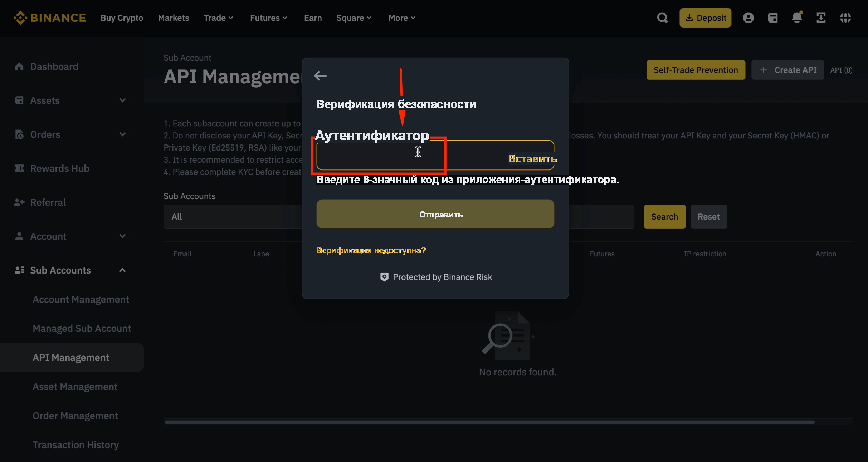Image resolution: width=868 pixels, height=462 pixels.
Task: Click the Futures column header
Action: tap(602, 254)
